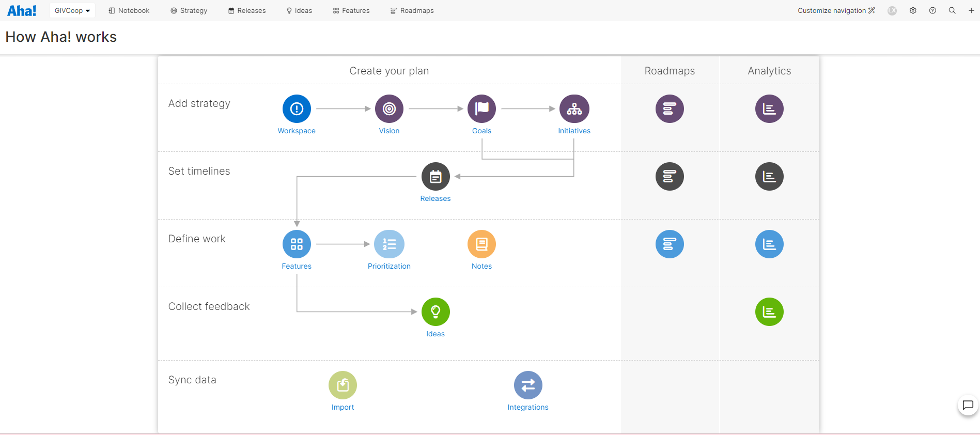
Task: Follow the Initiatives link
Action: pos(574,131)
